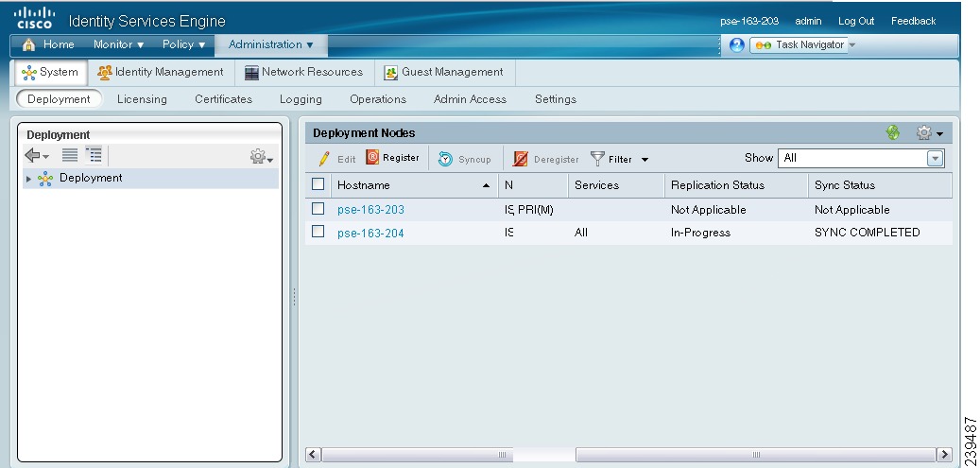Open the pse-163-203 node link

click(370, 210)
